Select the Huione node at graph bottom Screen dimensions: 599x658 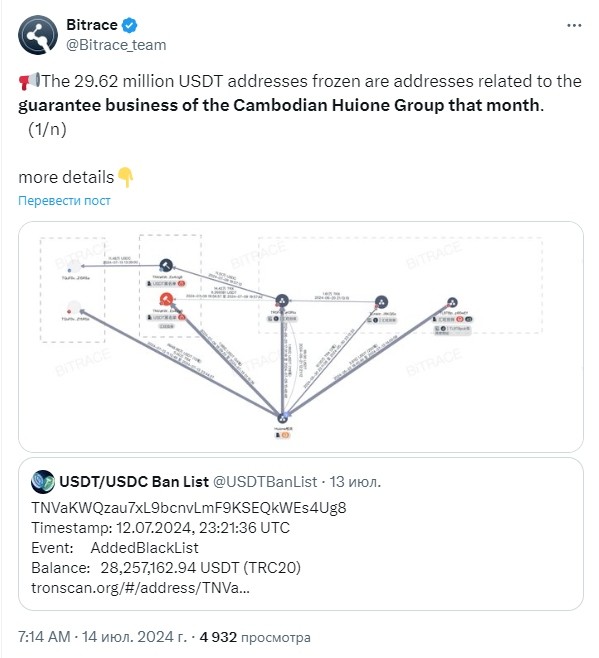coord(283,418)
